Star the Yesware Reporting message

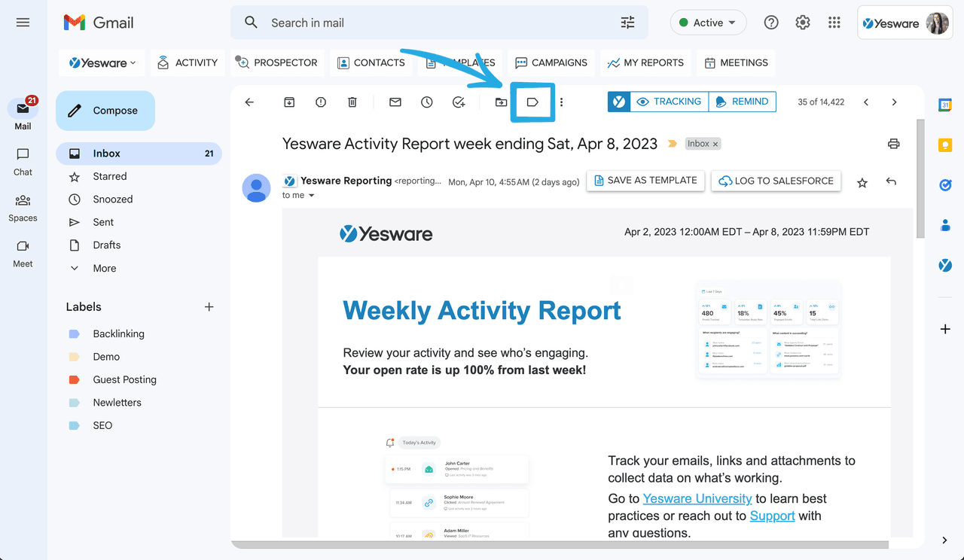[862, 182]
